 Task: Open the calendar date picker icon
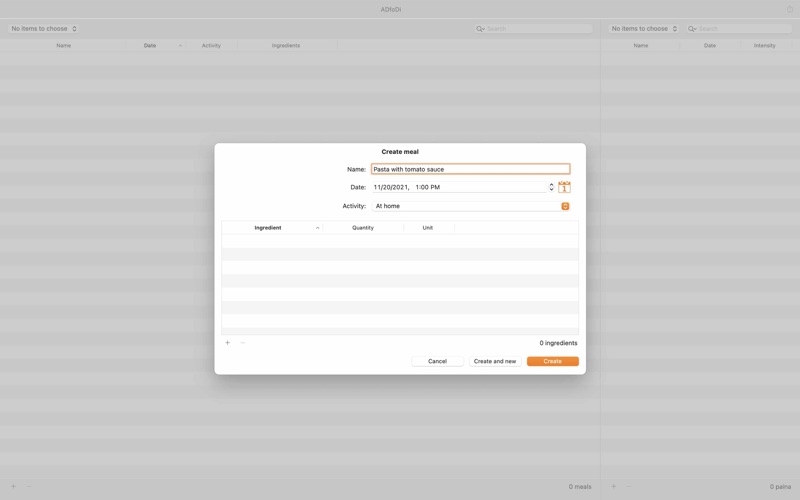(564, 187)
